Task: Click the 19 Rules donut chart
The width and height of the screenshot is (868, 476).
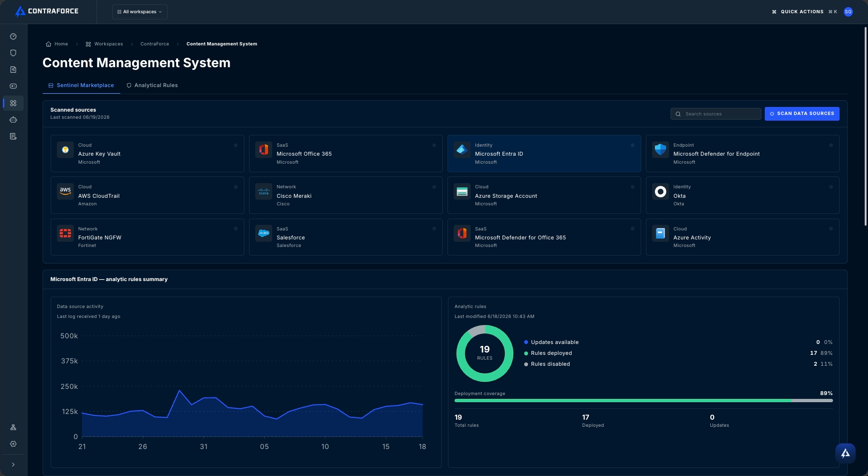Action: (x=484, y=353)
